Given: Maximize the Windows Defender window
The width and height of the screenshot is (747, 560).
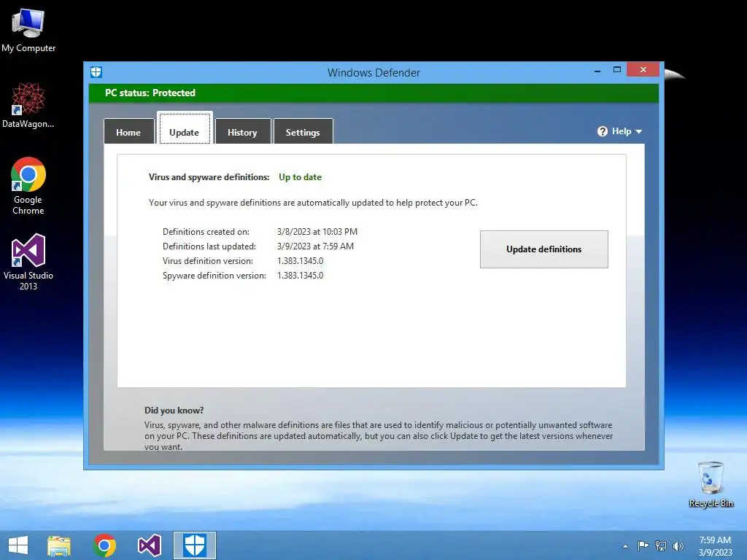Looking at the screenshot, I should pyautogui.click(x=617, y=70).
